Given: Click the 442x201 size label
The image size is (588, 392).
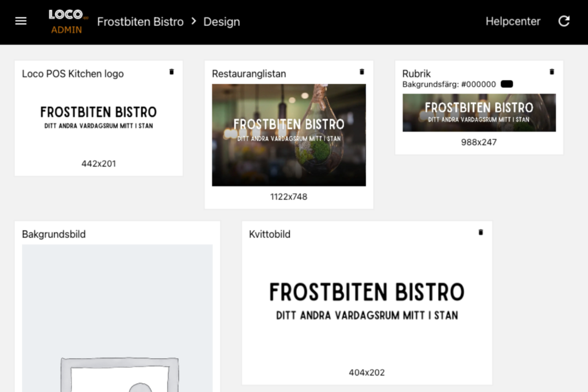Looking at the screenshot, I should tap(99, 164).
